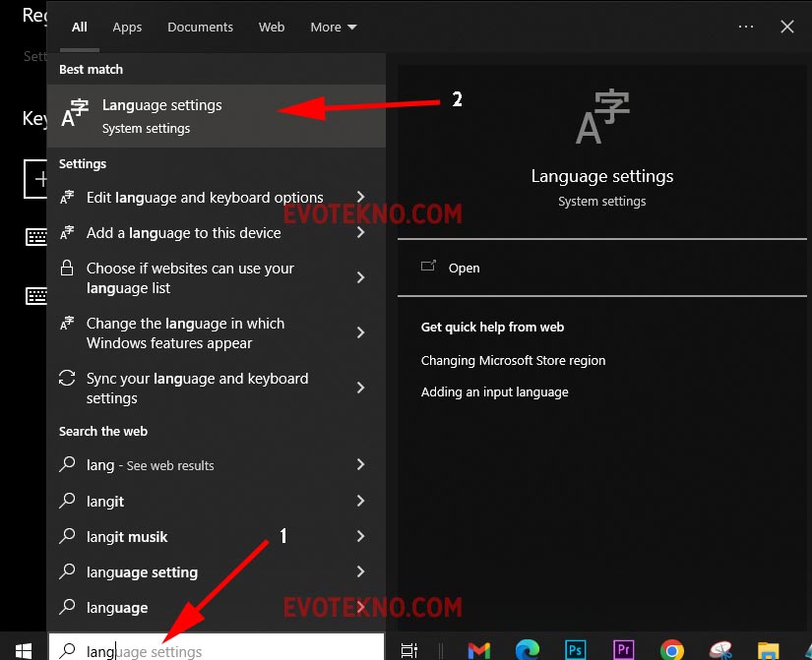The image size is (812, 660).
Task: Open File Explorer from the taskbar
Action: [769, 649]
